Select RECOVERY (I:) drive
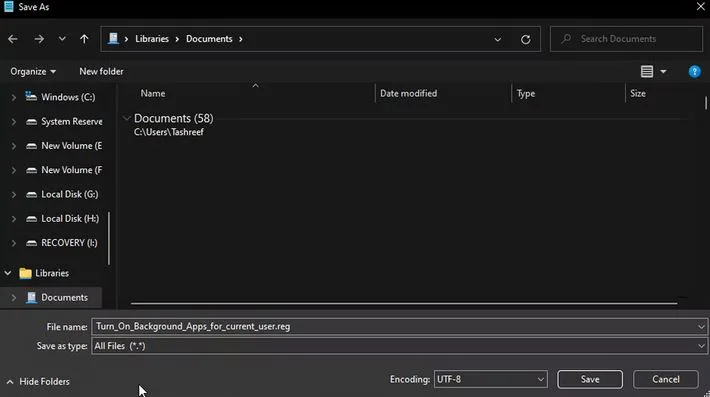Screen dimensions: 710x397 tap(69, 243)
